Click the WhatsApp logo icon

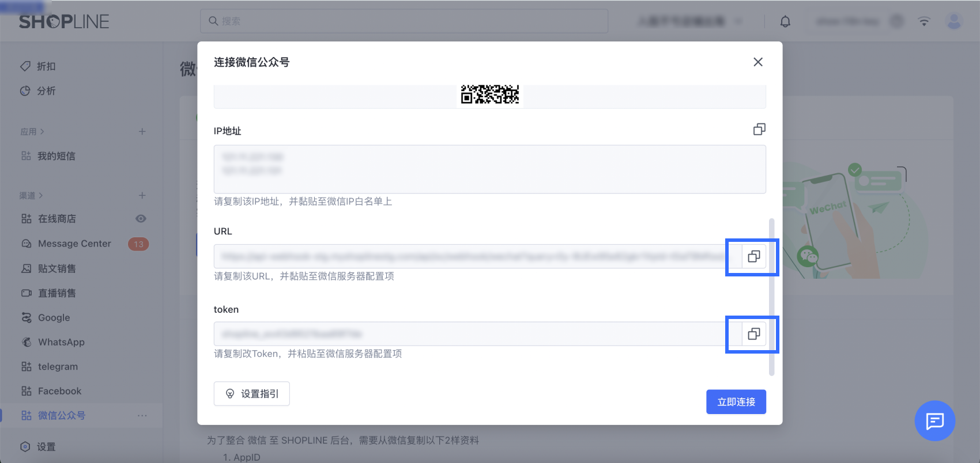tap(27, 342)
